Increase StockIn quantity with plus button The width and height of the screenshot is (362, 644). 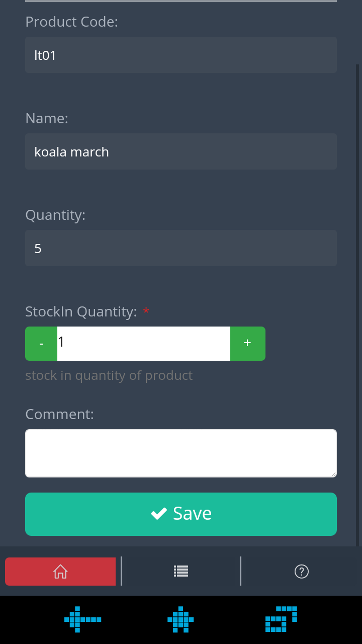[247, 344]
